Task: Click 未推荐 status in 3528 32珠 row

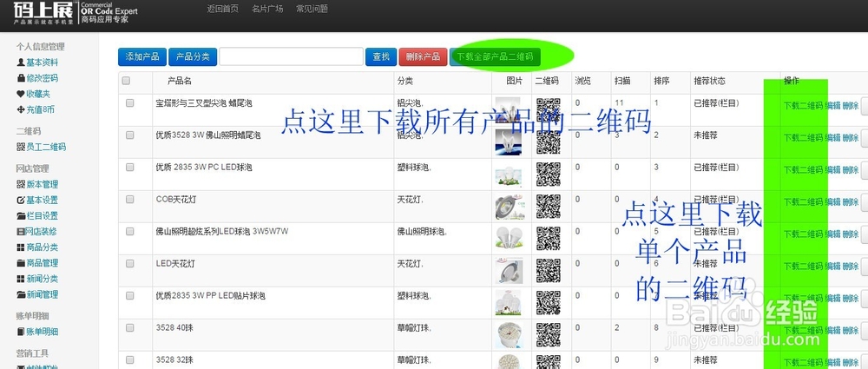Action: click(x=706, y=360)
